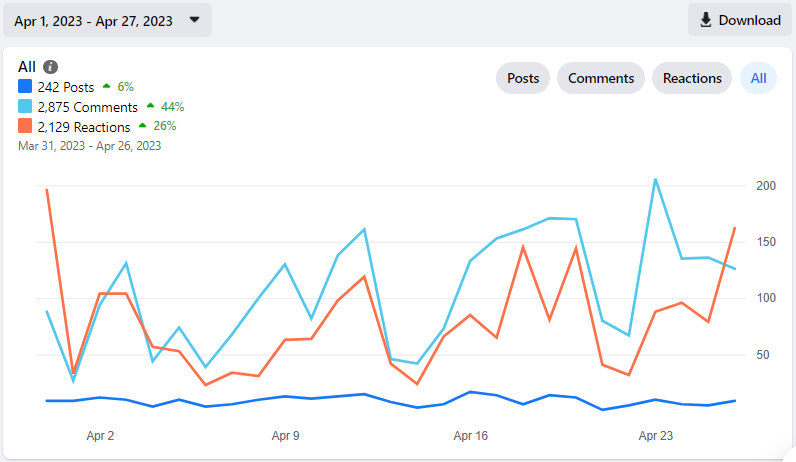
Task: Click the comments peak near Apr 23
Action: pyautogui.click(x=655, y=179)
